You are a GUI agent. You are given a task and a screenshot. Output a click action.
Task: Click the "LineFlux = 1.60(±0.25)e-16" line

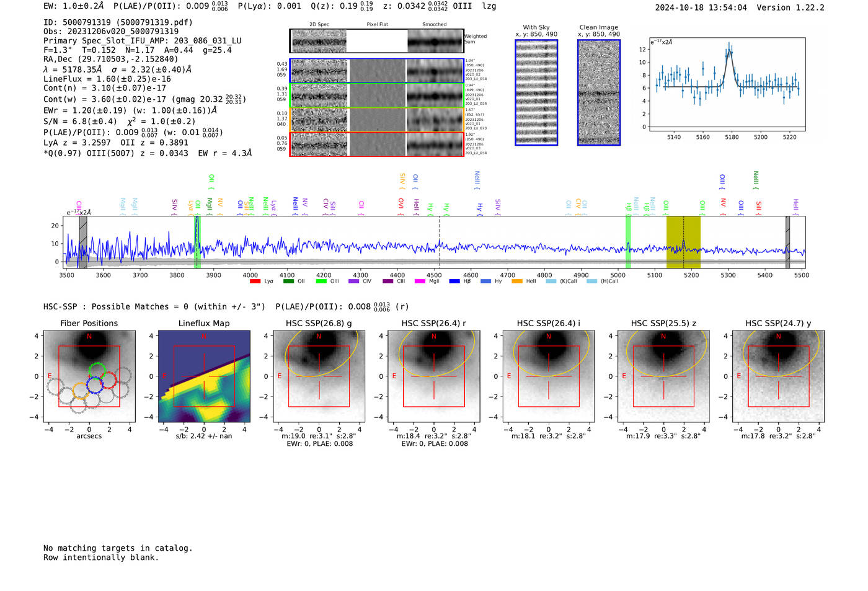(x=107, y=79)
